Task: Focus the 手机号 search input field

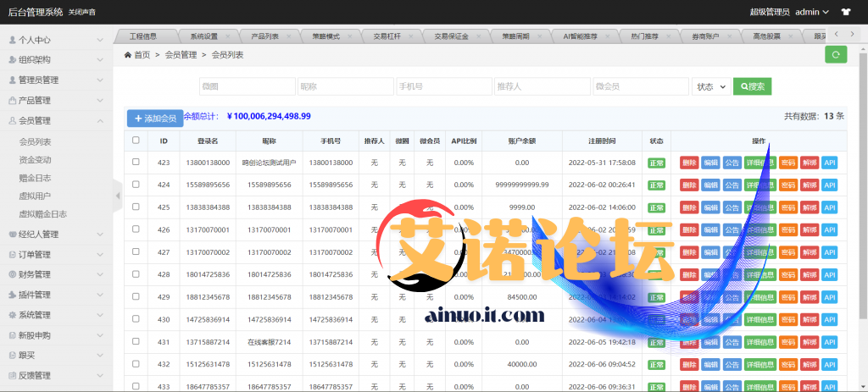Action: click(x=443, y=86)
